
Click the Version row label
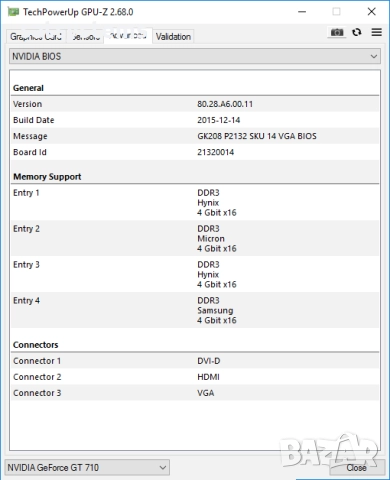[x=27, y=104]
